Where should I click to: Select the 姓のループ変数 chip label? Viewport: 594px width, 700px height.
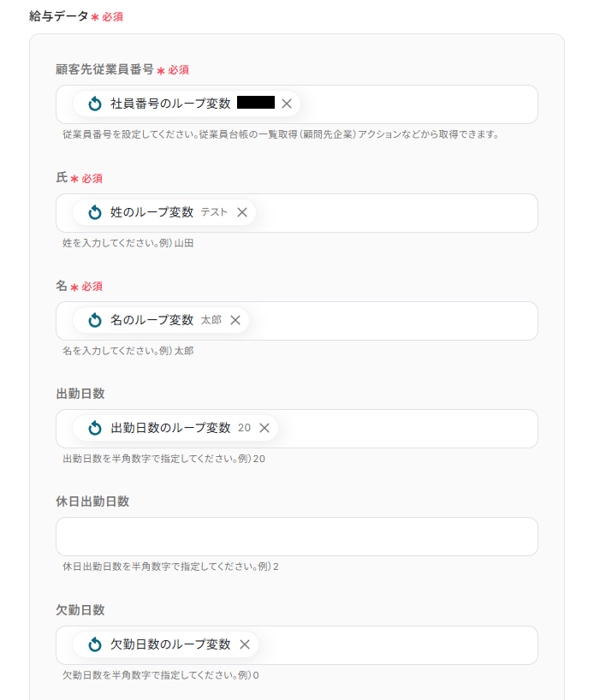[151, 212]
